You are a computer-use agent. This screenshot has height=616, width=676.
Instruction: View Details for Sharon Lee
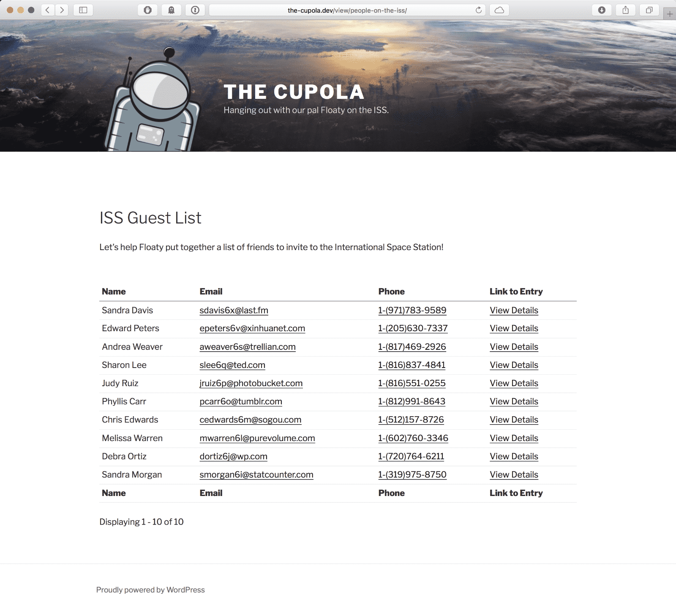514,365
